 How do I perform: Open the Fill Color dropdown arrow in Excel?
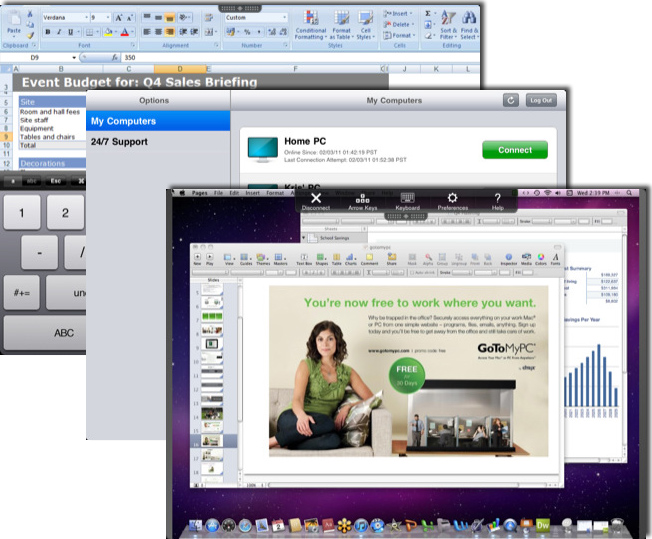tap(116, 32)
